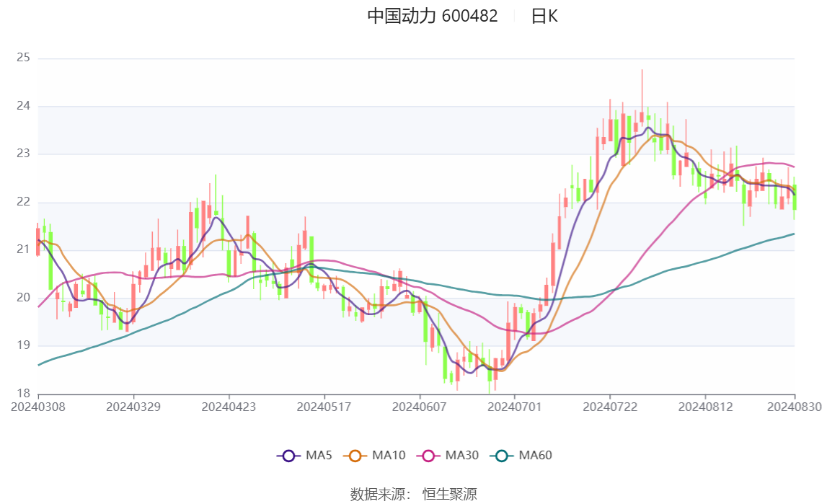Screen dimensions: 827x504
Task: Select the 20240517 date axis label
Action: point(324,407)
